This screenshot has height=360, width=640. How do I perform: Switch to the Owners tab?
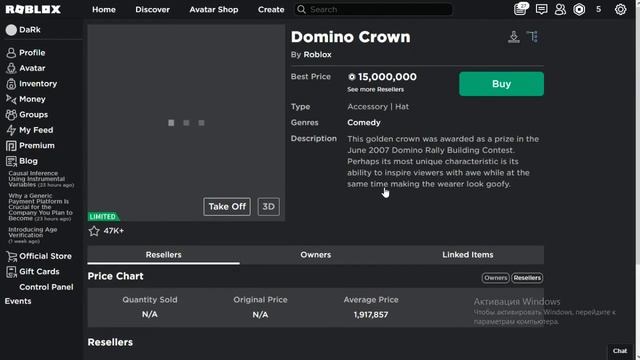[x=316, y=255]
